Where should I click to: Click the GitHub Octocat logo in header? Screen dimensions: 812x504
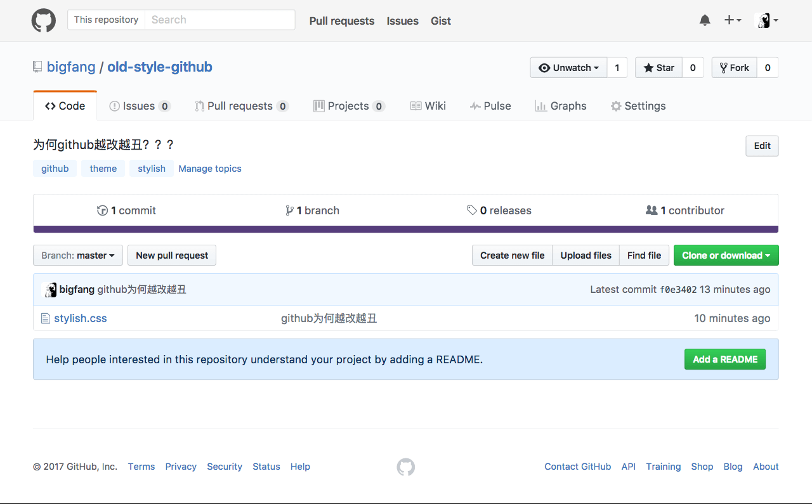click(44, 21)
